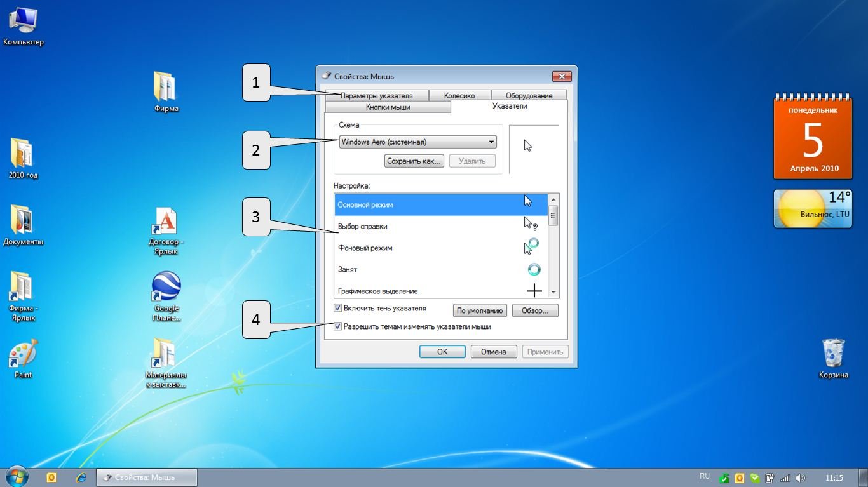This screenshot has width=868, height=487.
Task: Switch to the Параметры указателя tab
Action: [376, 96]
